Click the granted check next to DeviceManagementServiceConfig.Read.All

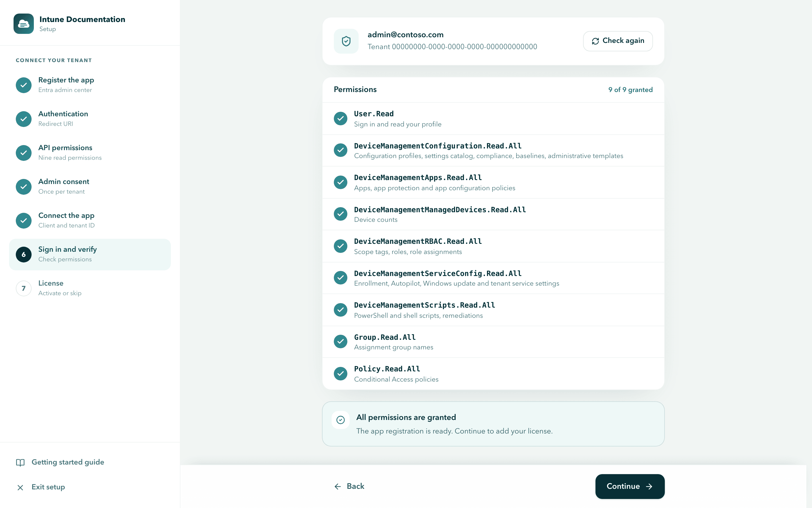click(341, 278)
